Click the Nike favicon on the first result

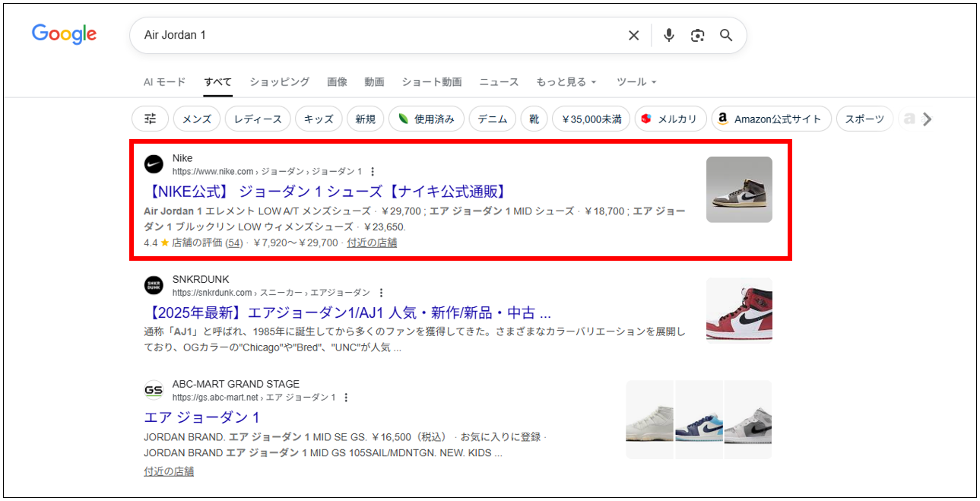(154, 162)
